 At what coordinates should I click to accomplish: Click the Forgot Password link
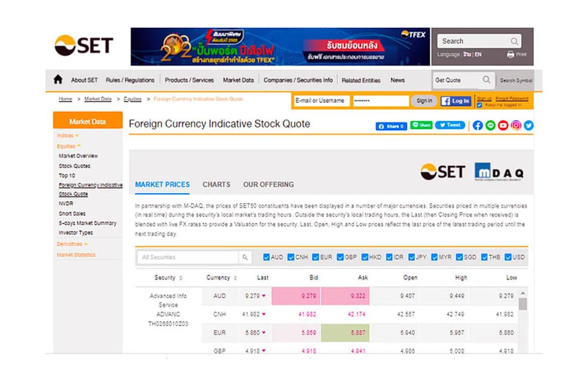[512, 99]
